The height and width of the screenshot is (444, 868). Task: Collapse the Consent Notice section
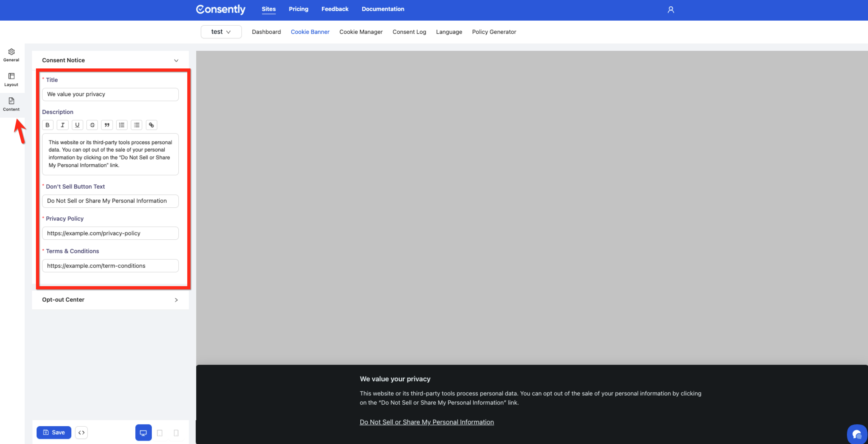pos(176,61)
